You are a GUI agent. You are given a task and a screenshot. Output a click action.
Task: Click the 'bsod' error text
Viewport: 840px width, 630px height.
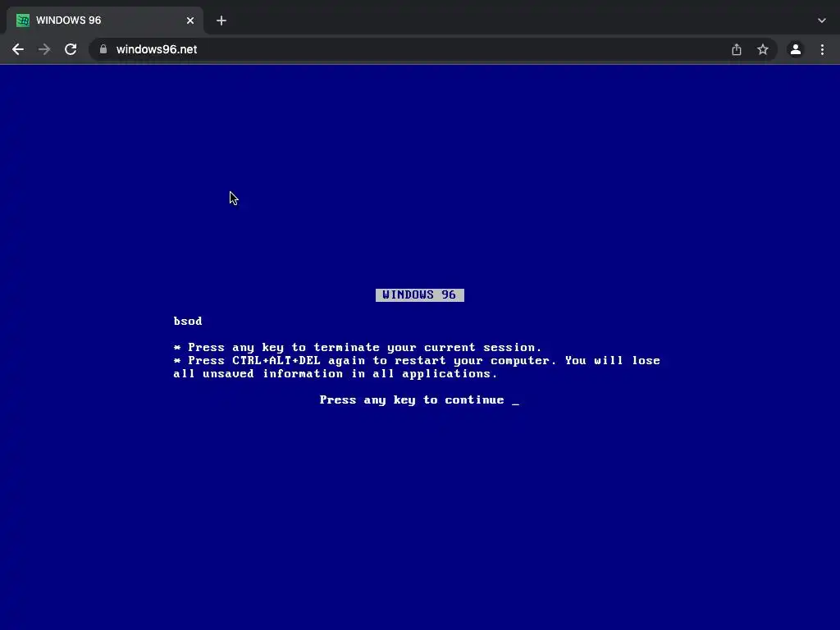(x=188, y=321)
